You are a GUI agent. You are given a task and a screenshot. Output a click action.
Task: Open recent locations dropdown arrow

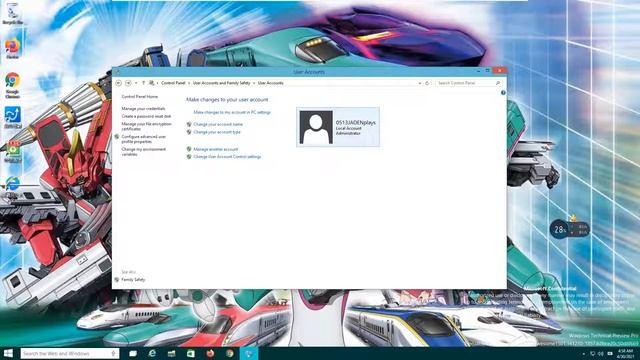click(x=136, y=83)
